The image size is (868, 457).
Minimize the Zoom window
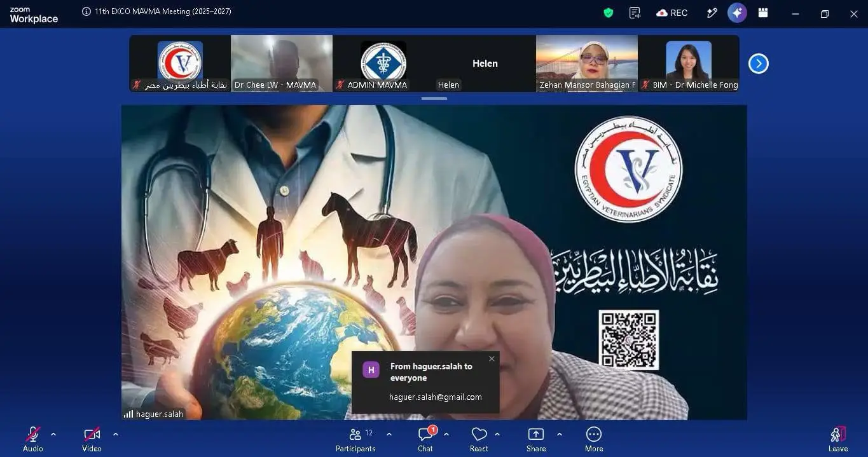coord(796,13)
